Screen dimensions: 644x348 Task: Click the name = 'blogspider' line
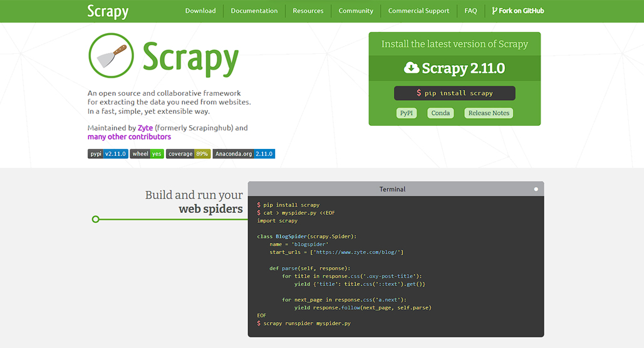click(299, 244)
